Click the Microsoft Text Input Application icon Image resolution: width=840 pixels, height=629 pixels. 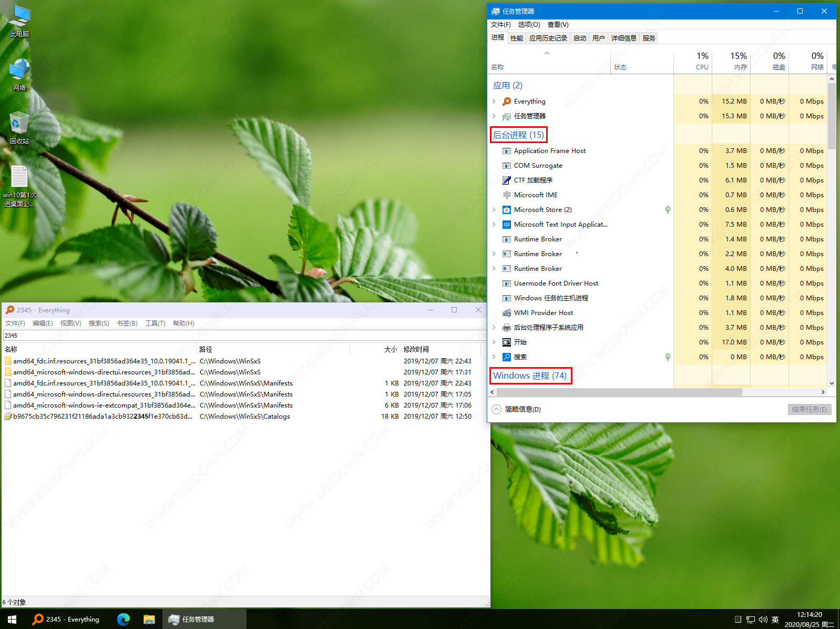[x=507, y=225]
